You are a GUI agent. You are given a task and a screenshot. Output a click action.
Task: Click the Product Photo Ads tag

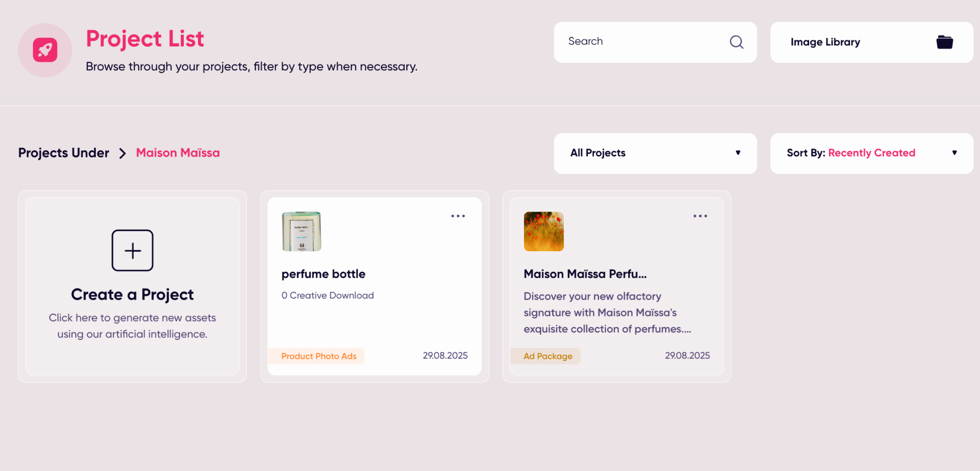[x=319, y=356]
